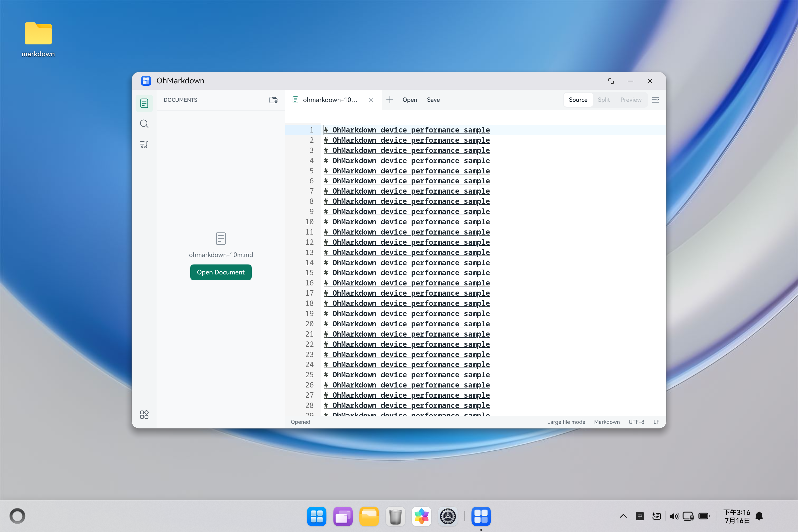The width and height of the screenshot is (798, 532).
Task: Click the DOCUMENTS panel heading
Action: coord(180,100)
